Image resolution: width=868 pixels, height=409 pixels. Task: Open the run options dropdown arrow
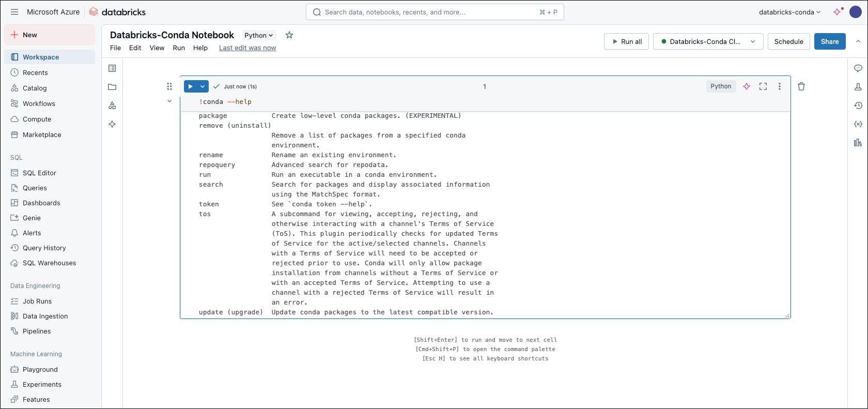(x=203, y=86)
